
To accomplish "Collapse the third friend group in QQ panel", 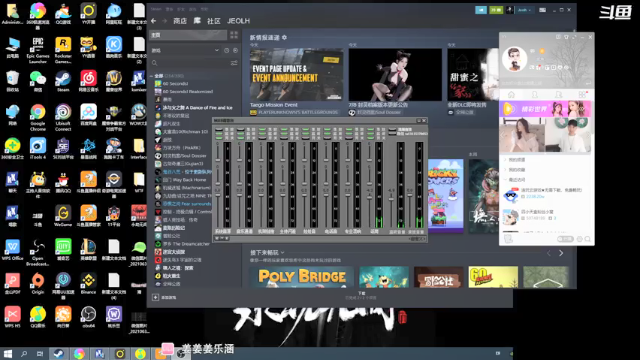I will pyautogui.click(x=505, y=180).
